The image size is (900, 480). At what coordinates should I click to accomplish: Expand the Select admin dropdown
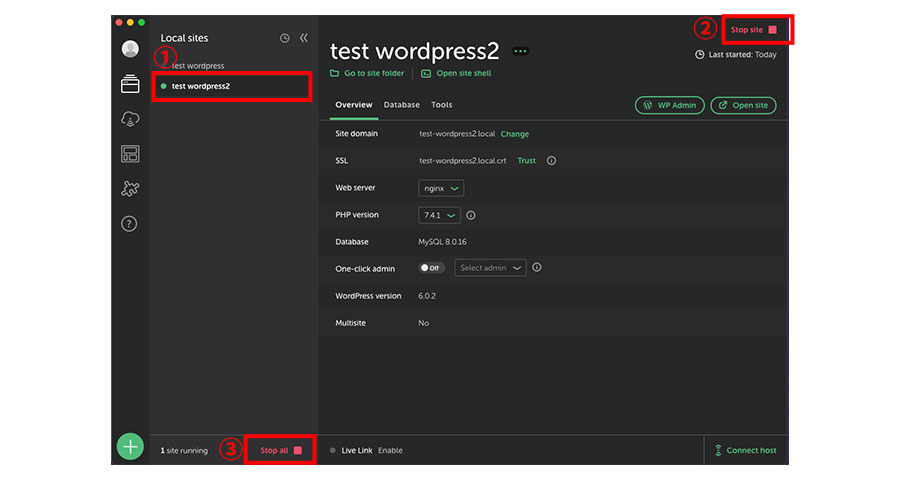coord(490,268)
